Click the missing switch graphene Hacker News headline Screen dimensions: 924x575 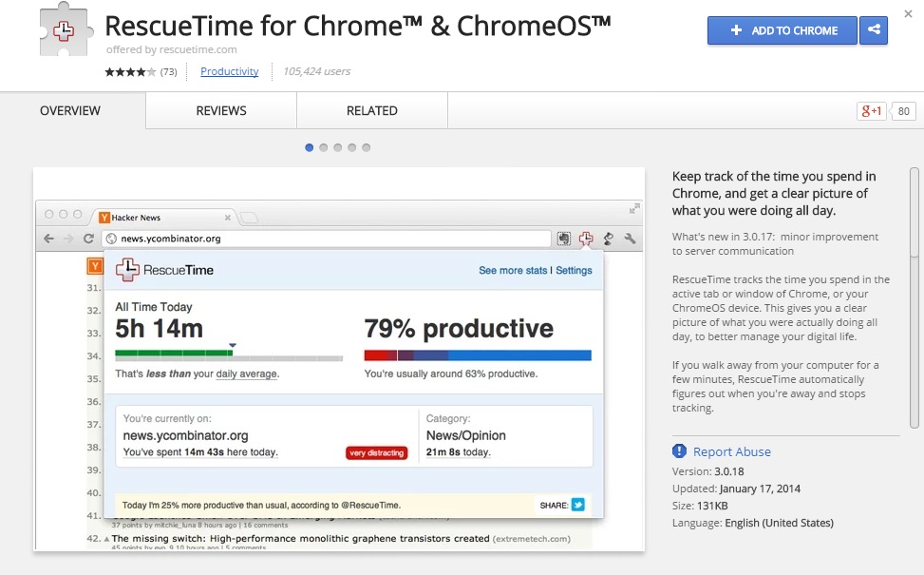coord(300,539)
